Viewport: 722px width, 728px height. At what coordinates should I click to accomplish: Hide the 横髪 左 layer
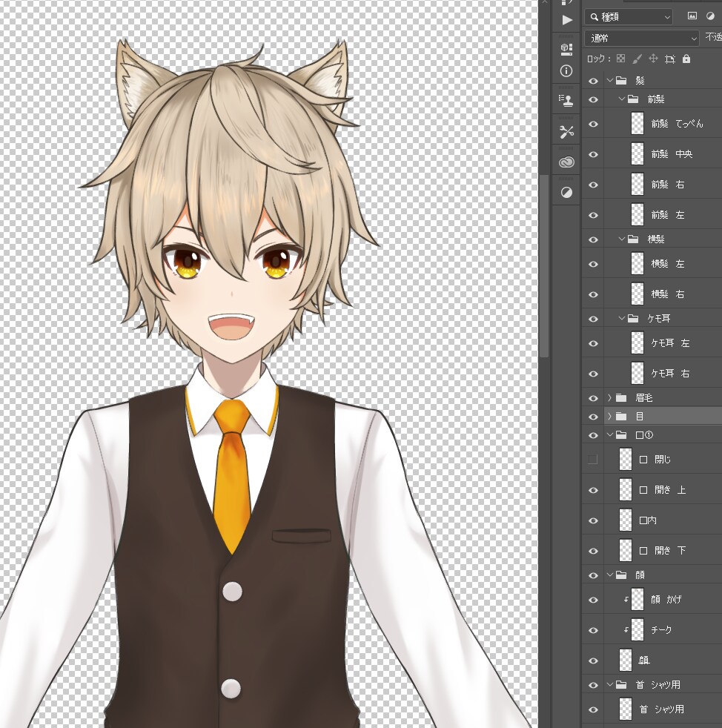(593, 264)
